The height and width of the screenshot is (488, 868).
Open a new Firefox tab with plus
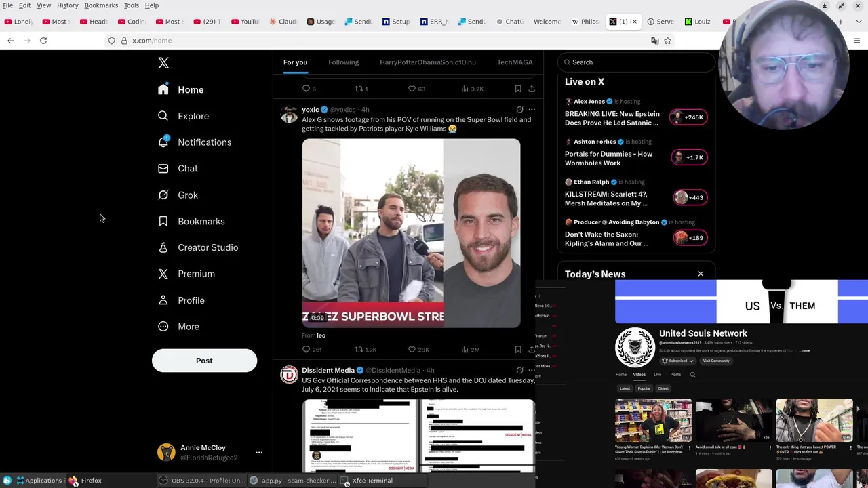pyautogui.click(x=840, y=22)
